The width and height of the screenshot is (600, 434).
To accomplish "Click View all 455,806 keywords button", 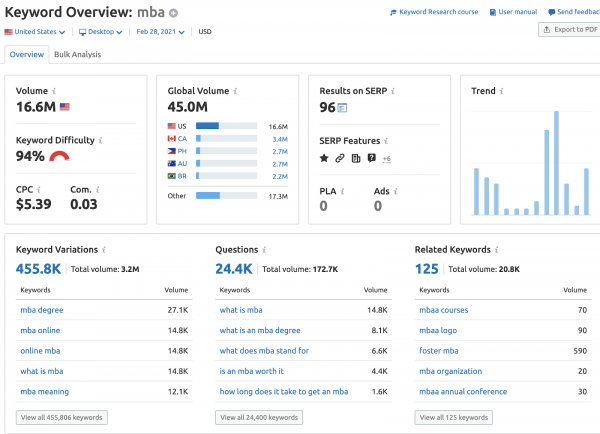I will (x=62, y=418).
